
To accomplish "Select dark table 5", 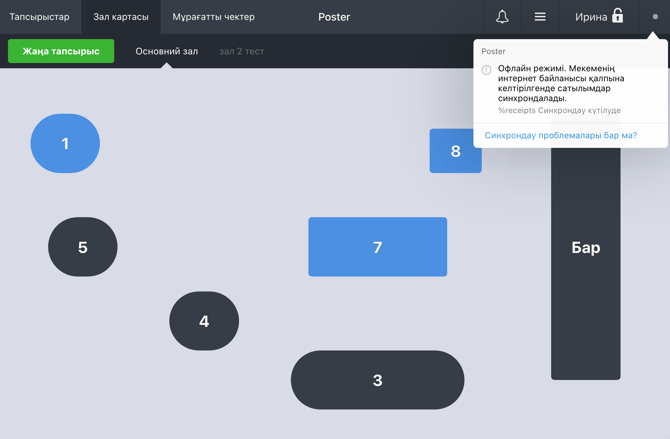I will tap(83, 247).
